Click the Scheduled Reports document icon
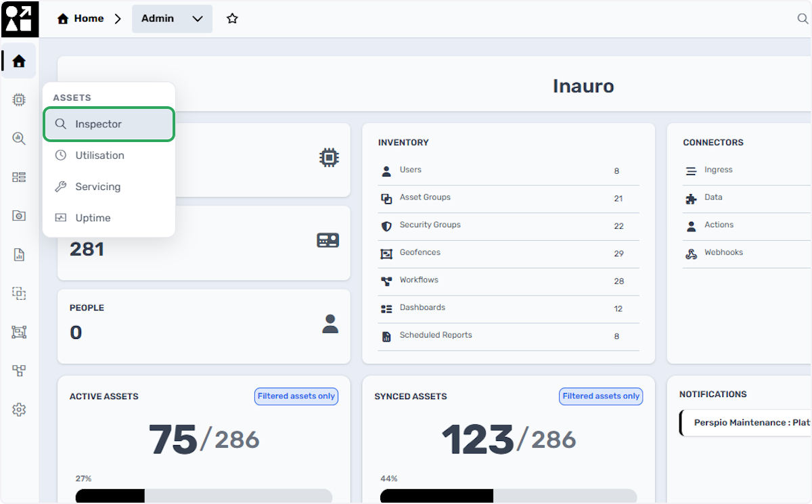Image resolution: width=812 pixels, height=504 pixels. coord(386,336)
